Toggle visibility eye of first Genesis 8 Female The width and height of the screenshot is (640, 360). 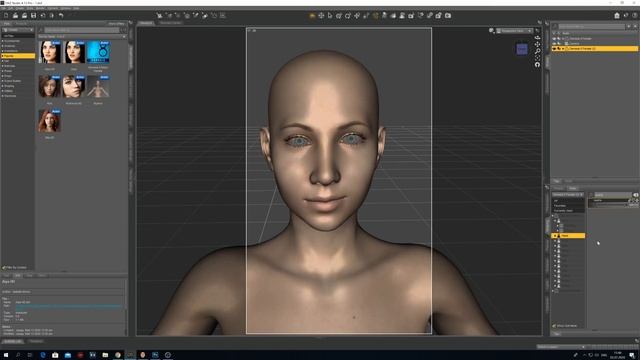[554, 38]
